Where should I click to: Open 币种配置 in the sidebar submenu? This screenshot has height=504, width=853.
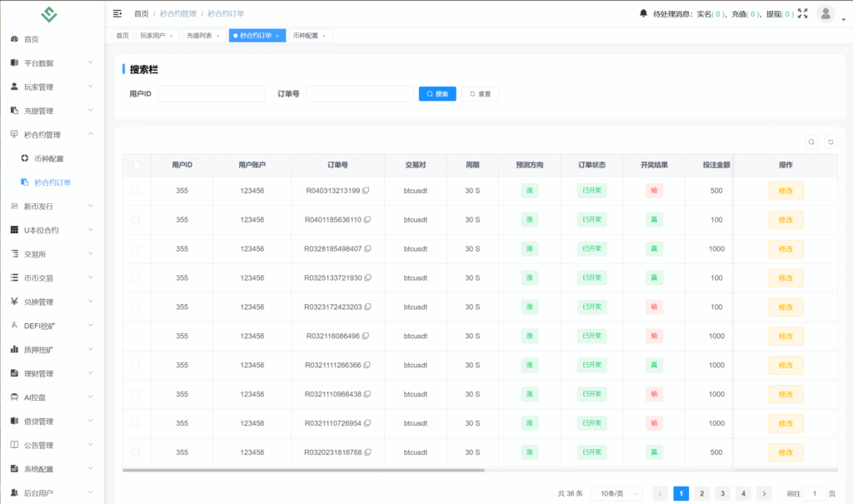click(x=48, y=158)
